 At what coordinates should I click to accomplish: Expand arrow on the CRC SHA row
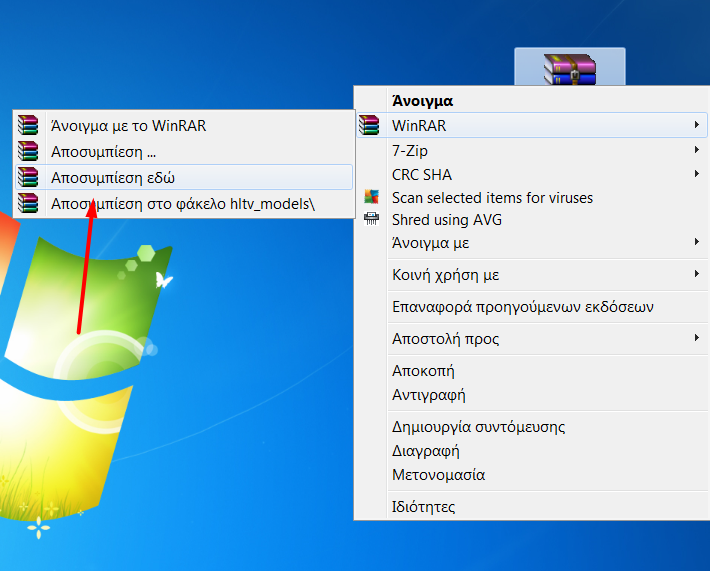click(696, 173)
